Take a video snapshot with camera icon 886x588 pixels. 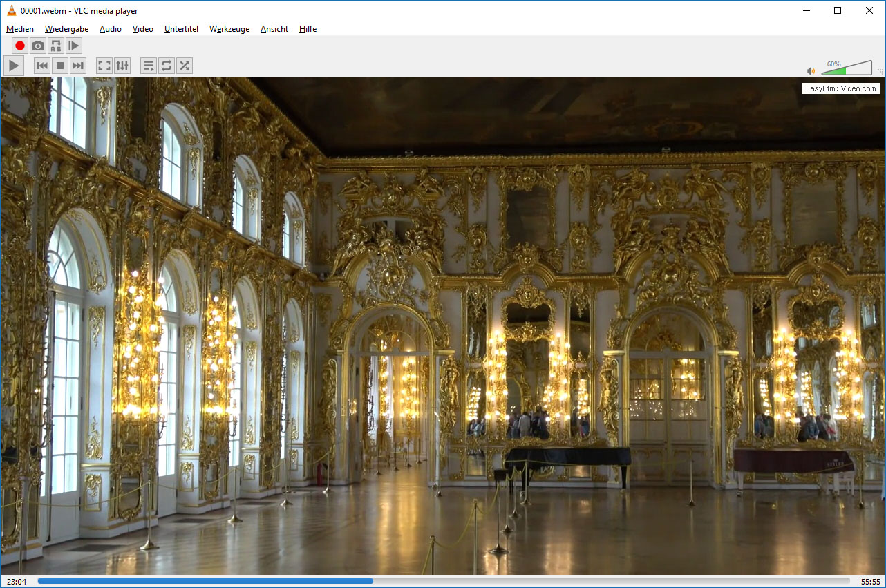pos(38,46)
